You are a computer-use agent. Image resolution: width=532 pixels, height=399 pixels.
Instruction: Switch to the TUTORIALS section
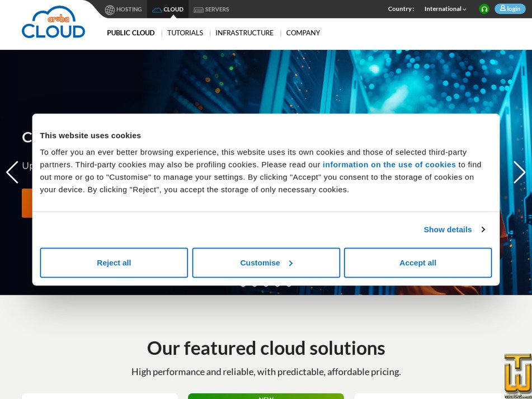point(185,33)
